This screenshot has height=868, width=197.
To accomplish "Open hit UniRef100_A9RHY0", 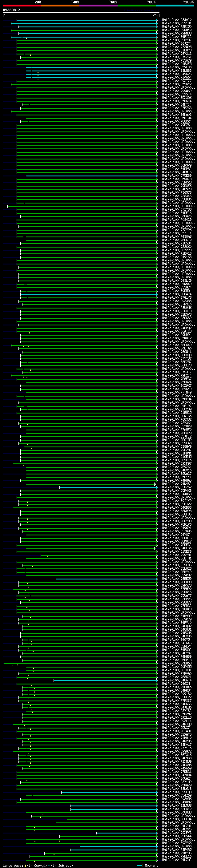I will (177, 30).
